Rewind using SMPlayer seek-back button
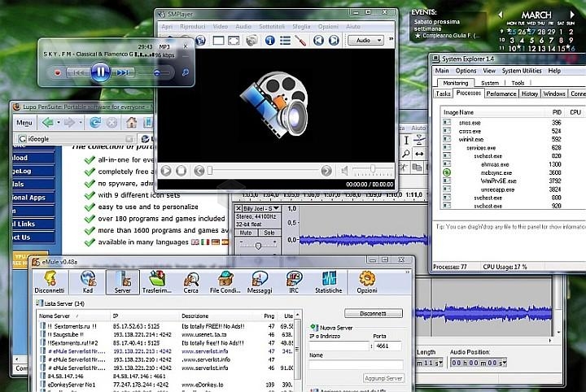586x392 pixels. click(199, 171)
